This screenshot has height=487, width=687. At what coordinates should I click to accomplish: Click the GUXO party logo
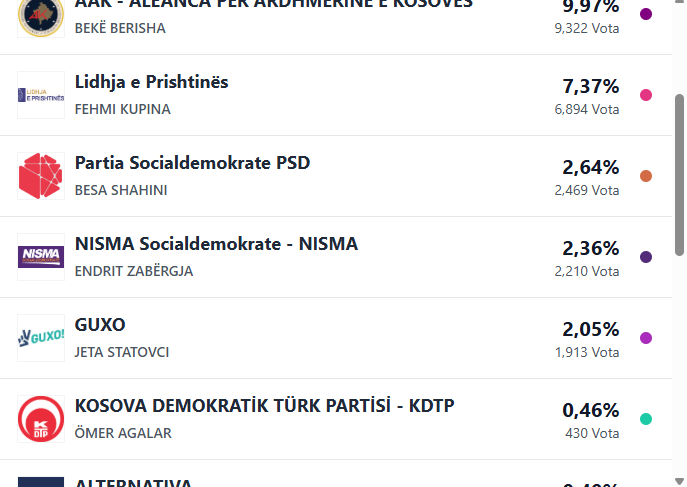[41, 338]
